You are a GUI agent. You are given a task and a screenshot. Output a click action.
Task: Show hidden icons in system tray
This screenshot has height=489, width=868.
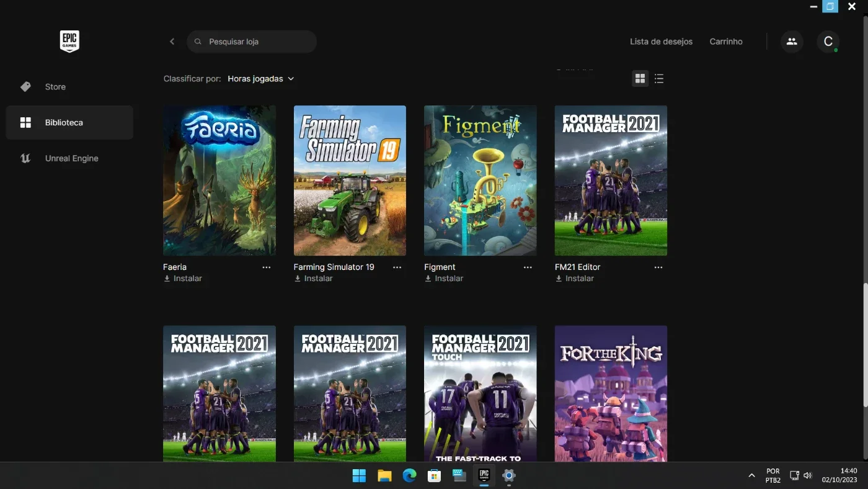click(751, 476)
